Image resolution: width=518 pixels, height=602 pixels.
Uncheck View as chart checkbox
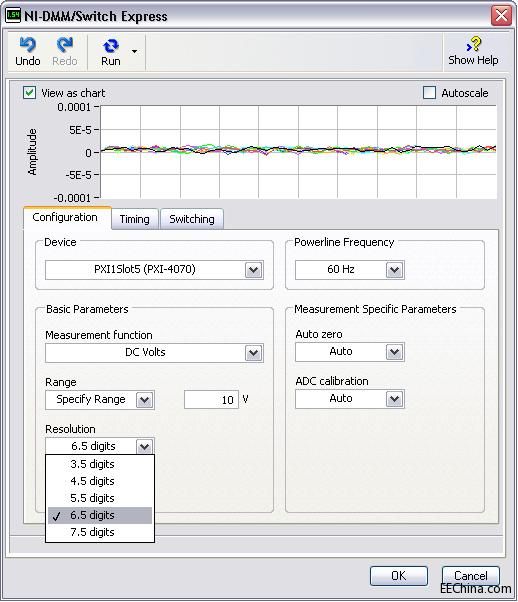[x=30, y=93]
